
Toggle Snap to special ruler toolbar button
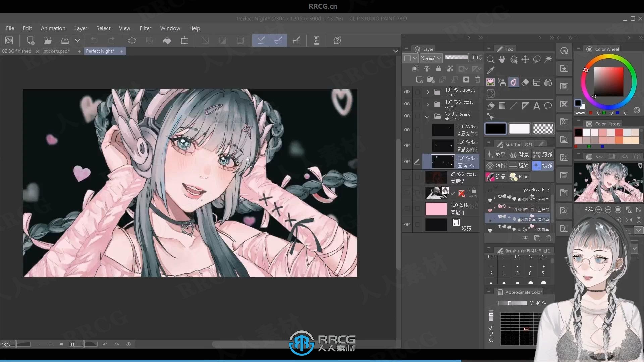tap(278, 40)
